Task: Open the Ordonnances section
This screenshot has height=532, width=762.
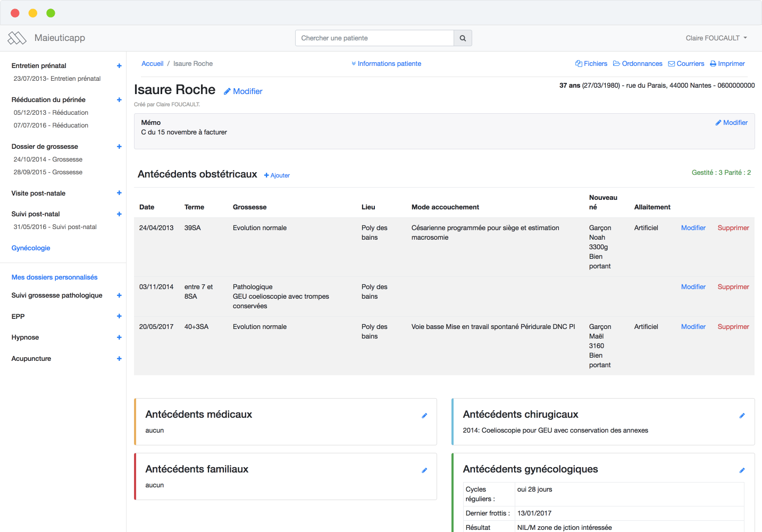Action: pyautogui.click(x=638, y=64)
